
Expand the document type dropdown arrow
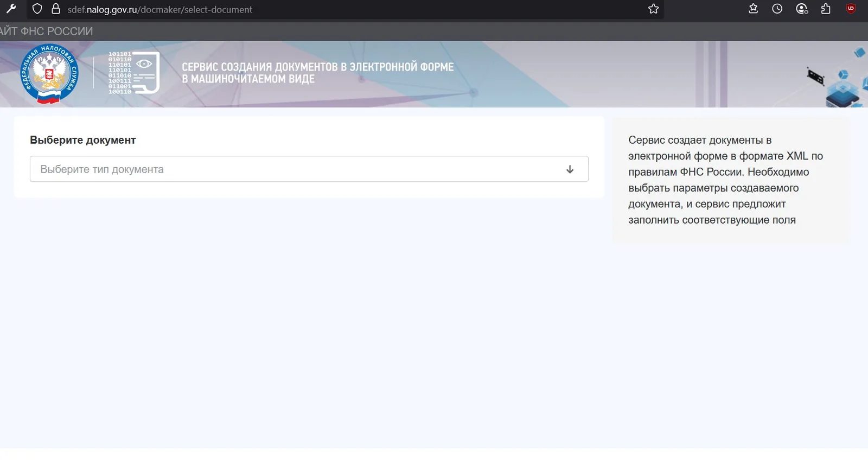(x=570, y=169)
